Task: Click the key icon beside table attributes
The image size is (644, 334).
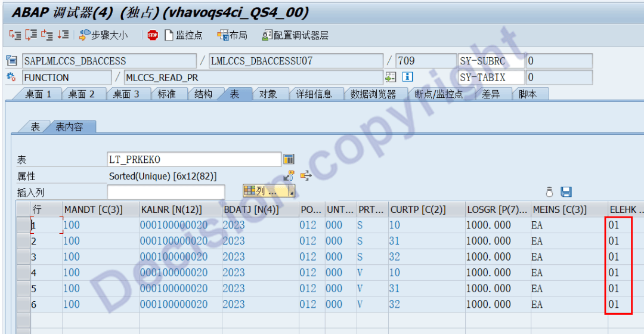Action: click(289, 176)
